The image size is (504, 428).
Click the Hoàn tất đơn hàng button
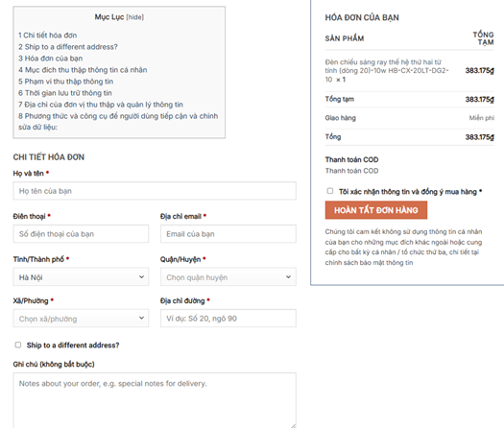click(376, 210)
